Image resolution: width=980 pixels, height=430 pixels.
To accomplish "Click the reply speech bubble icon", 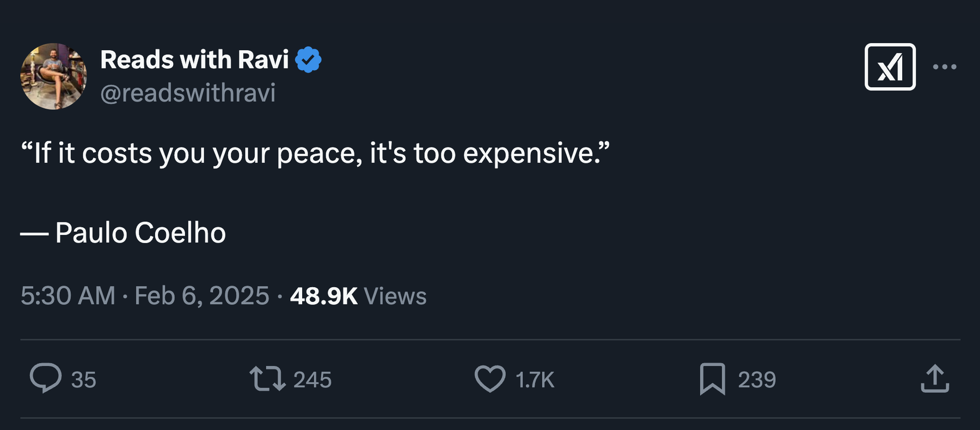I will tap(45, 378).
